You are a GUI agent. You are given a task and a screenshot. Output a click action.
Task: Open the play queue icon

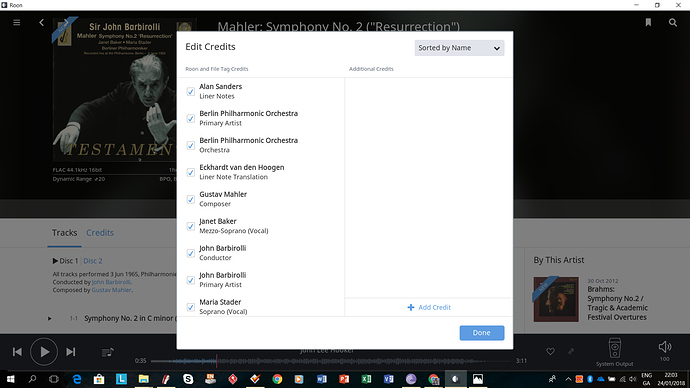[107, 352]
